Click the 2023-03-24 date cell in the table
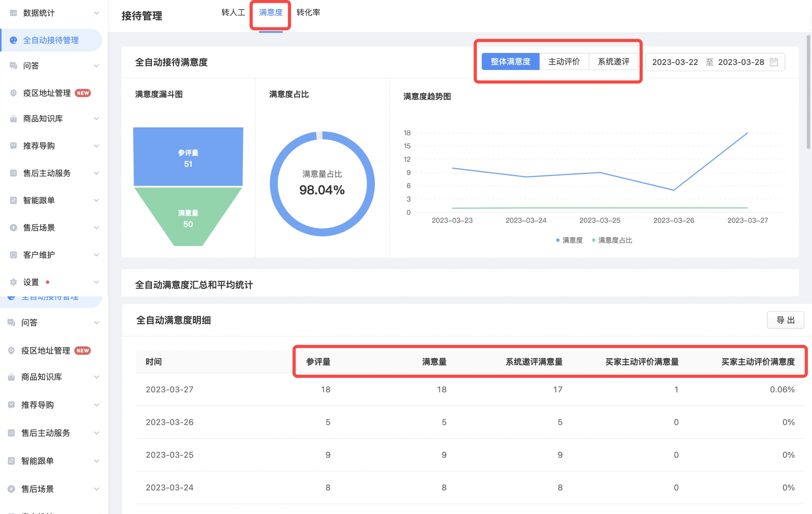The width and height of the screenshot is (812, 514). [x=169, y=487]
